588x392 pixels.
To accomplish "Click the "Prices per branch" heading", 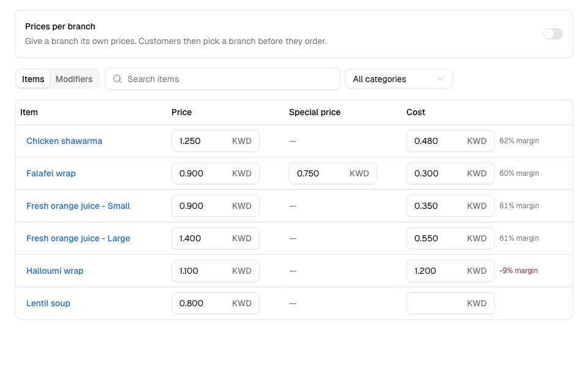I will pyautogui.click(x=60, y=26).
